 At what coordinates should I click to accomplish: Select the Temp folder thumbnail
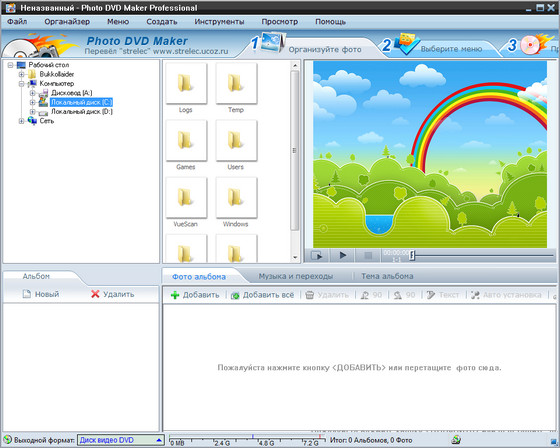pyautogui.click(x=236, y=84)
